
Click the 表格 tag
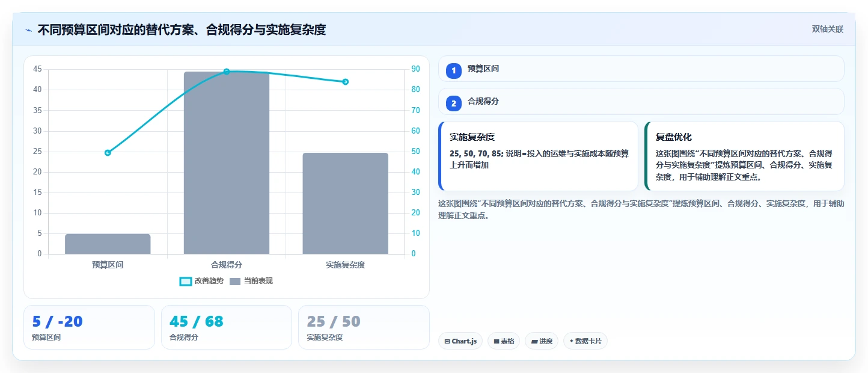click(x=504, y=341)
